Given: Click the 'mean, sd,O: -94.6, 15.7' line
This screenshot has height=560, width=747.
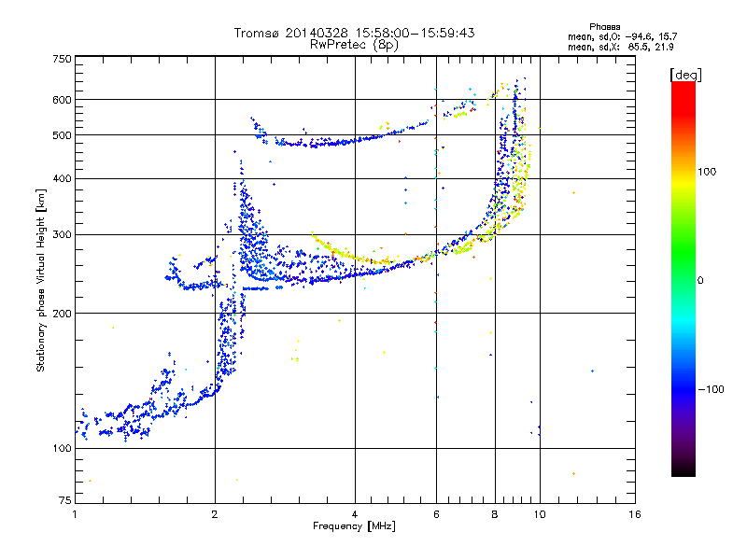Looking at the screenshot, I should click(622, 36).
